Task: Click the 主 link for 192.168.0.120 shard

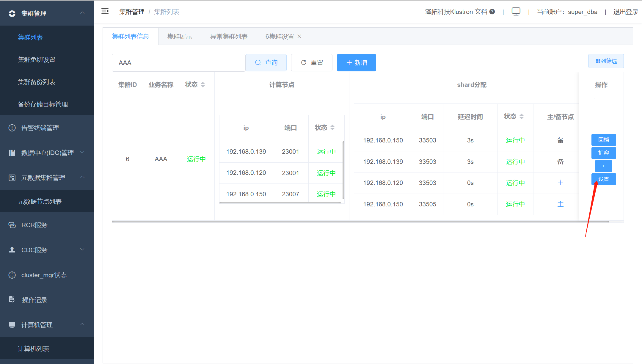Action: pos(561,183)
